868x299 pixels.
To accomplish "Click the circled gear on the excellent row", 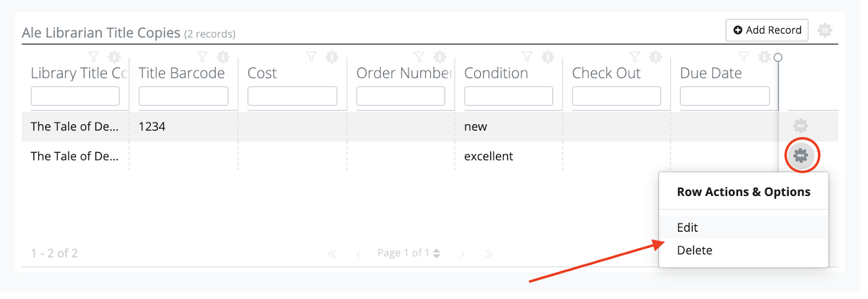I will pyautogui.click(x=801, y=156).
